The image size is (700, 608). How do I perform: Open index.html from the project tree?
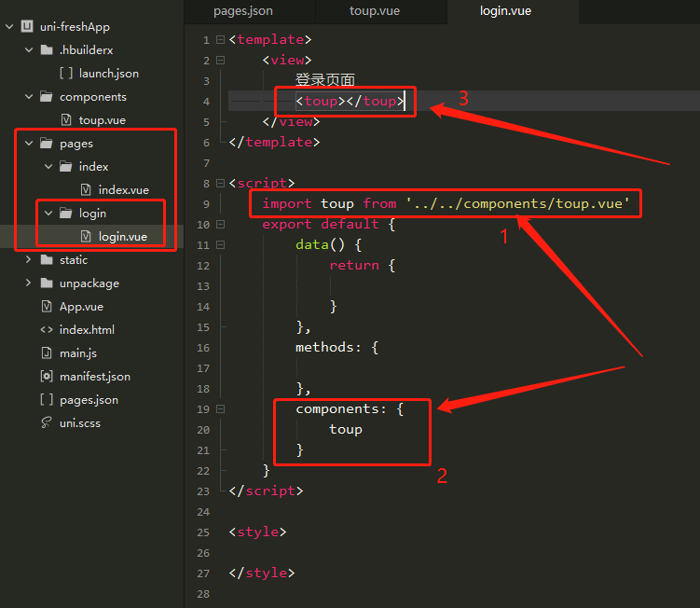pos(87,330)
